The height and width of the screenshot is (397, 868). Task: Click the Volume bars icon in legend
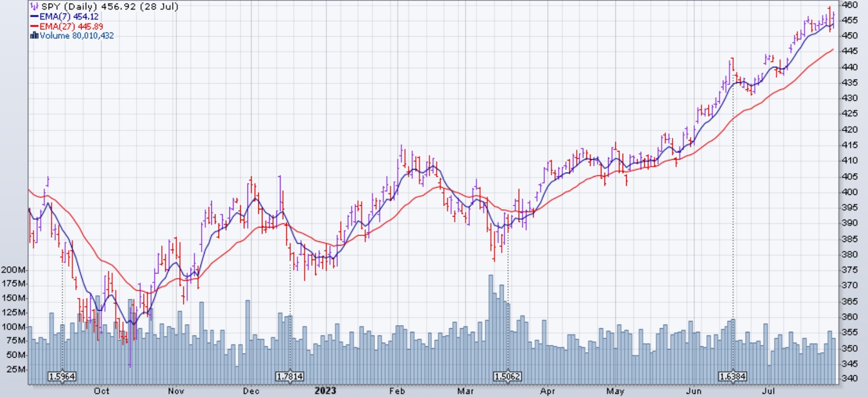(34, 36)
